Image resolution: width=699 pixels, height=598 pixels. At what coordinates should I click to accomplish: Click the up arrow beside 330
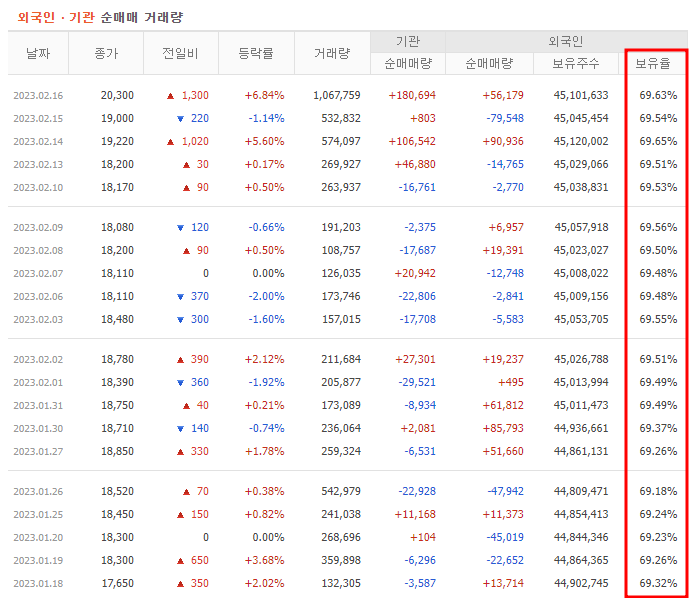coord(181,452)
